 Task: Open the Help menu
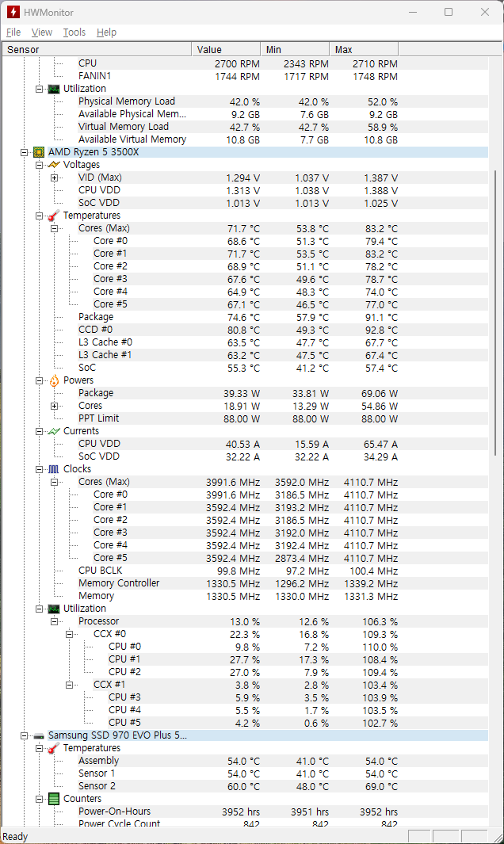click(107, 32)
